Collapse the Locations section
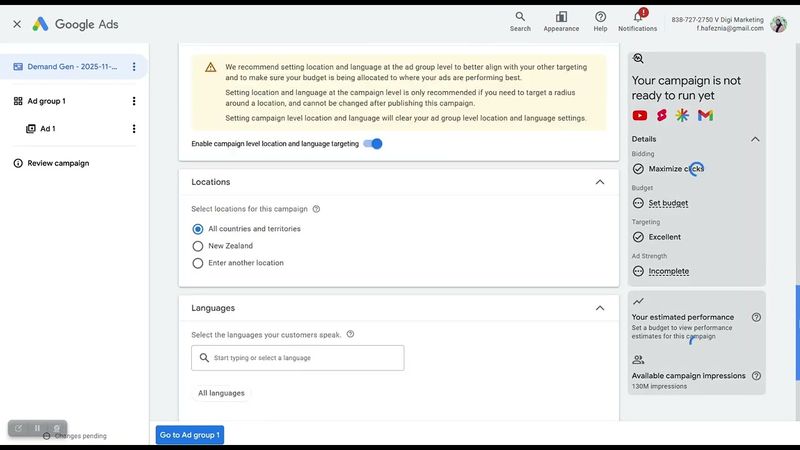 click(599, 182)
